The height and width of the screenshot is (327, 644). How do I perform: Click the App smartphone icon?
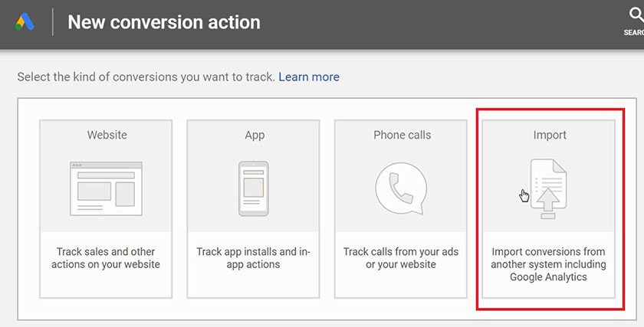(x=254, y=188)
